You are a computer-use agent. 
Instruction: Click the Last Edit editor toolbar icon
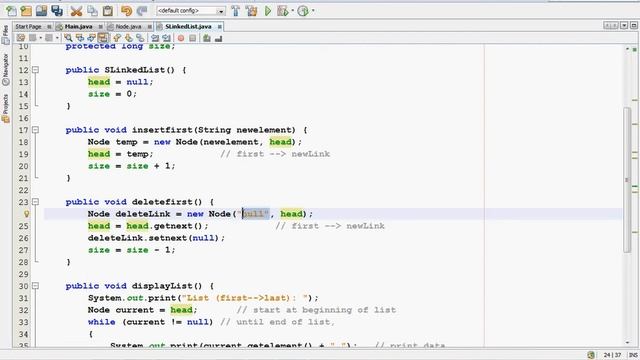point(20,38)
